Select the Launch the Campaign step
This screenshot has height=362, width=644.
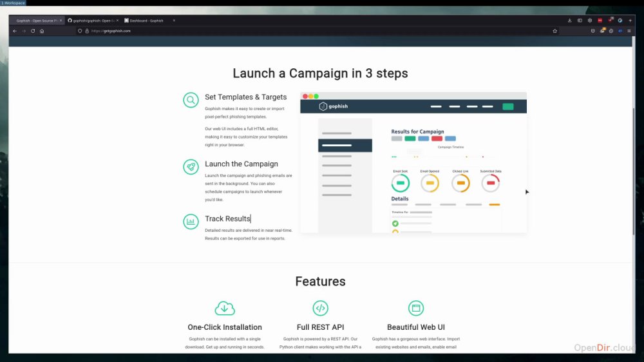241,164
